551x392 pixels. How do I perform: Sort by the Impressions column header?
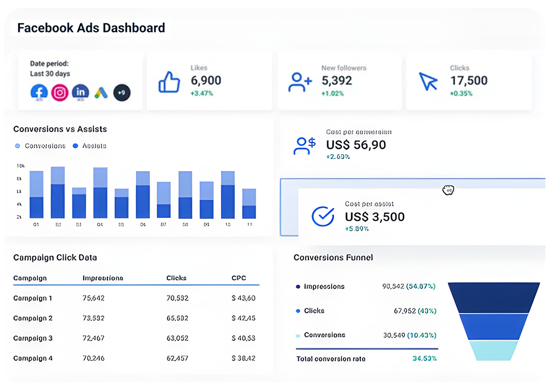pyautogui.click(x=103, y=278)
